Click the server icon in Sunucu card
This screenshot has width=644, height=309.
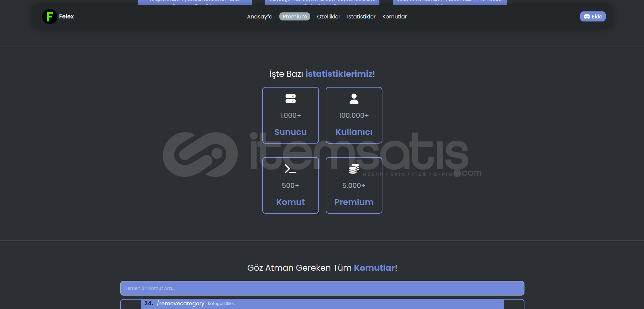coord(290,99)
